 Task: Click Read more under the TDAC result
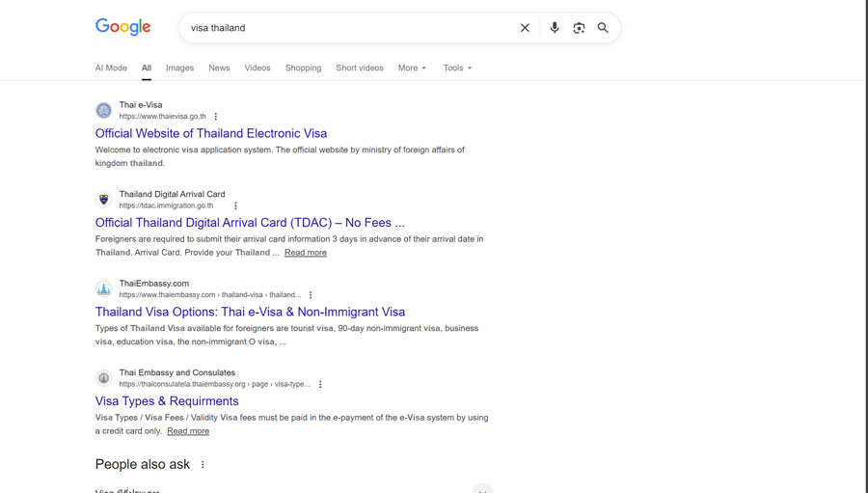(305, 253)
